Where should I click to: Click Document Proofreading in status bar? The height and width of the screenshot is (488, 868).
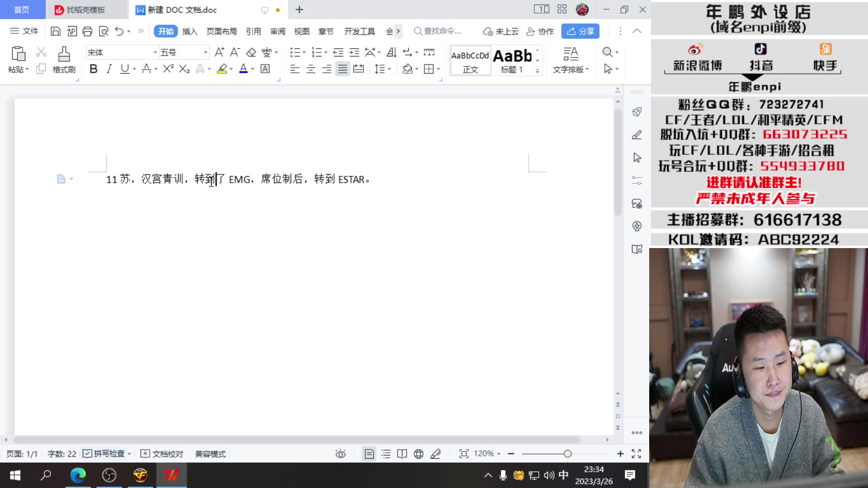coord(162,454)
